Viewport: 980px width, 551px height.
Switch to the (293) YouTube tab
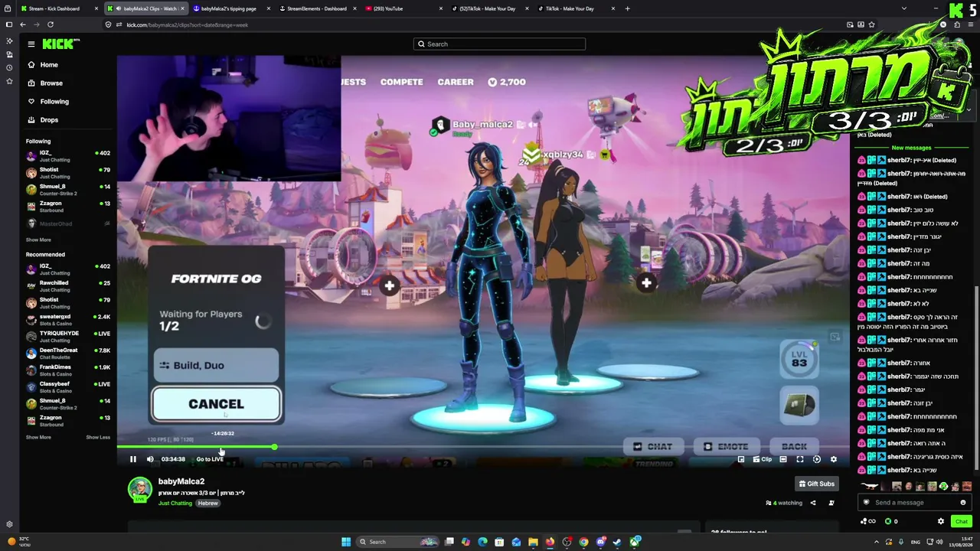(x=405, y=8)
